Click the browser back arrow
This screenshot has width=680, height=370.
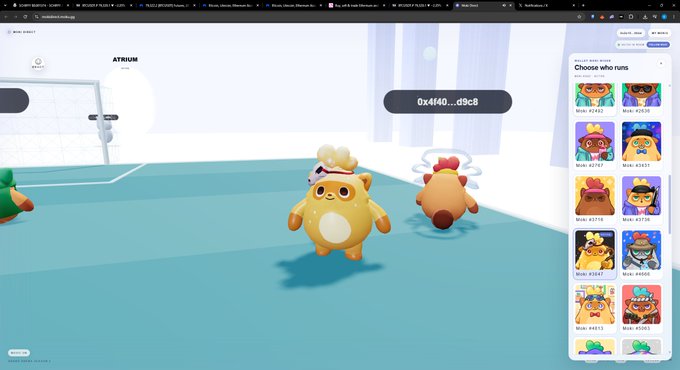[x=6, y=16]
